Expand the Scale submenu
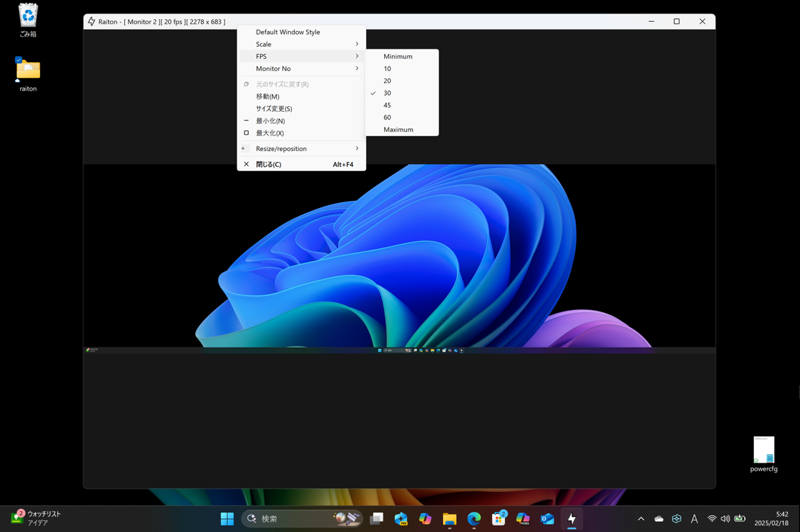Image resolution: width=800 pixels, height=532 pixels. coord(301,44)
